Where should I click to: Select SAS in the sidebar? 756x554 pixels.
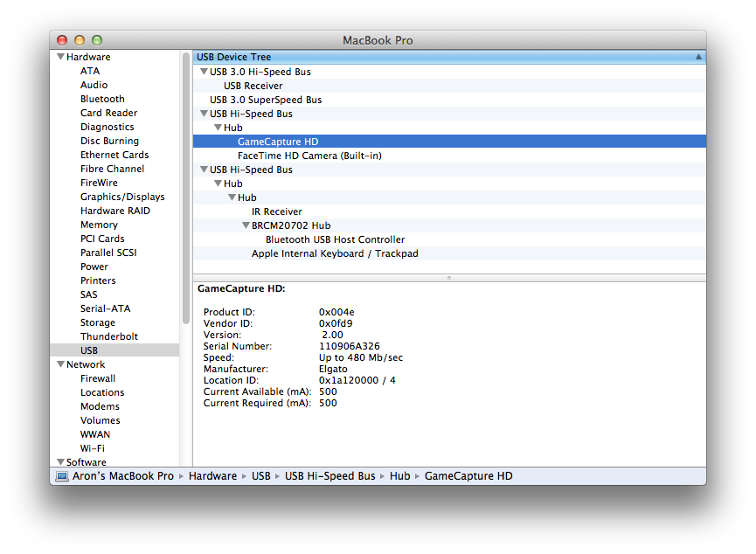pyautogui.click(x=89, y=294)
